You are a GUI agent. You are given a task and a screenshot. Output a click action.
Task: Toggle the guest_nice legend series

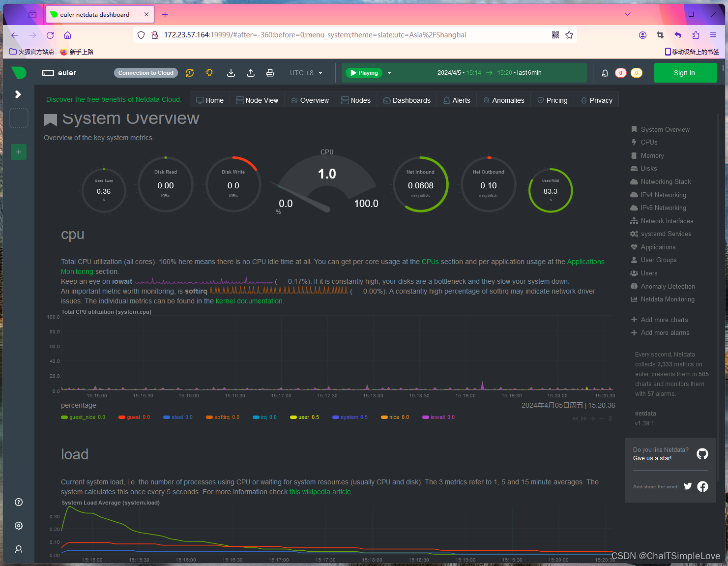click(x=83, y=417)
